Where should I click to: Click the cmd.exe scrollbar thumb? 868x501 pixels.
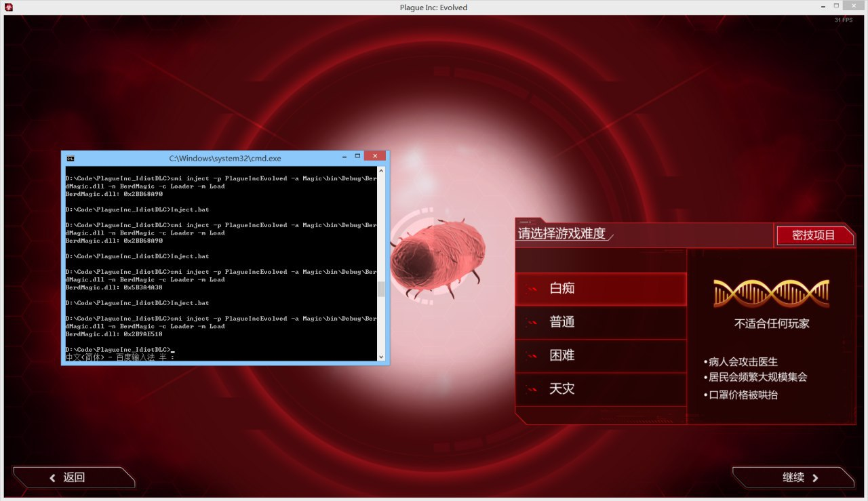click(x=380, y=289)
